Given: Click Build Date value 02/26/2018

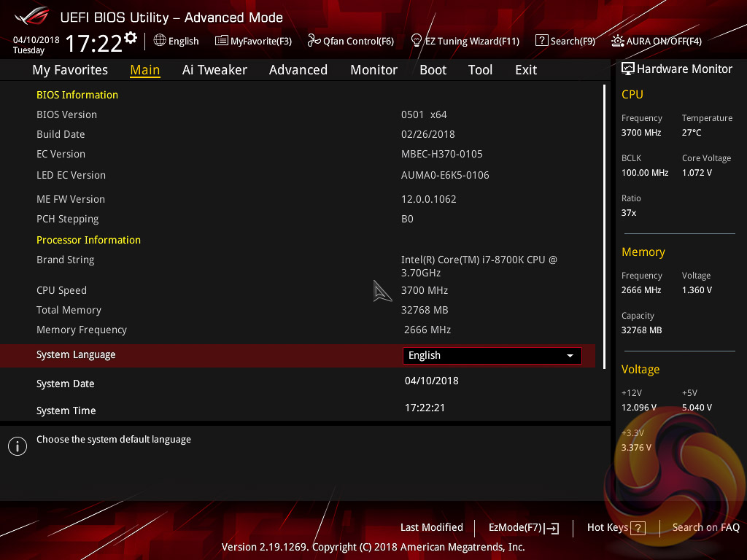Looking at the screenshot, I should (427, 135).
